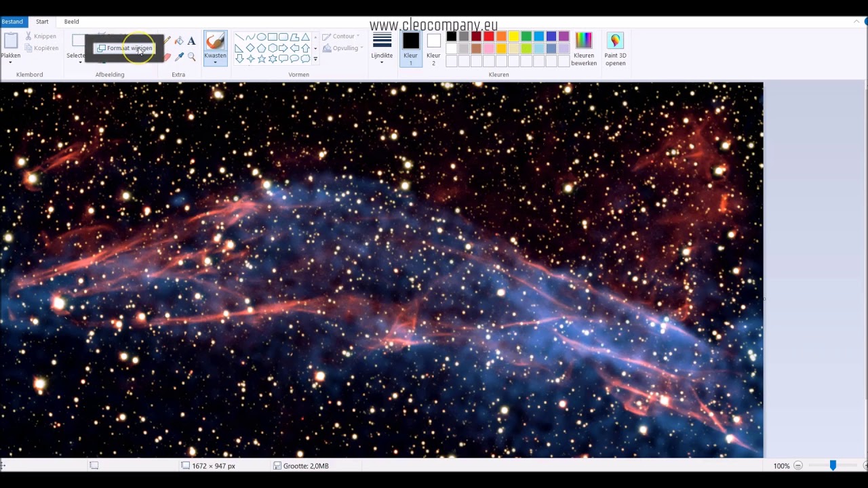Choose the up arrow shape
868x488 pixels.
(x=305, y=48)
